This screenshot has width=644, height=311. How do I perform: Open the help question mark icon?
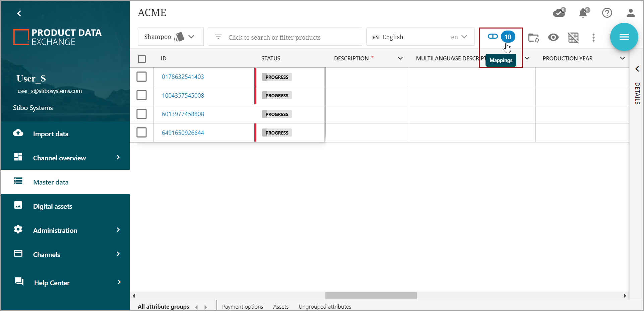[607, 13]
